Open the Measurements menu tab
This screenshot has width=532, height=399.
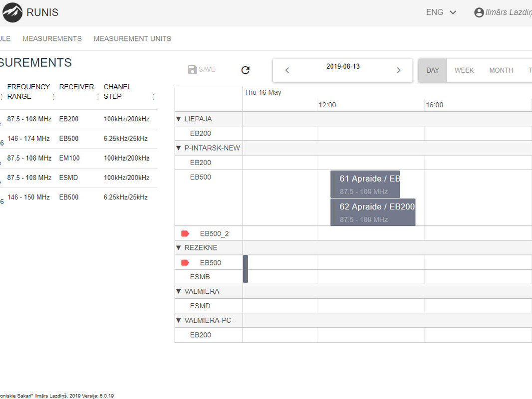pyautogui.click(x=52, y=38)
